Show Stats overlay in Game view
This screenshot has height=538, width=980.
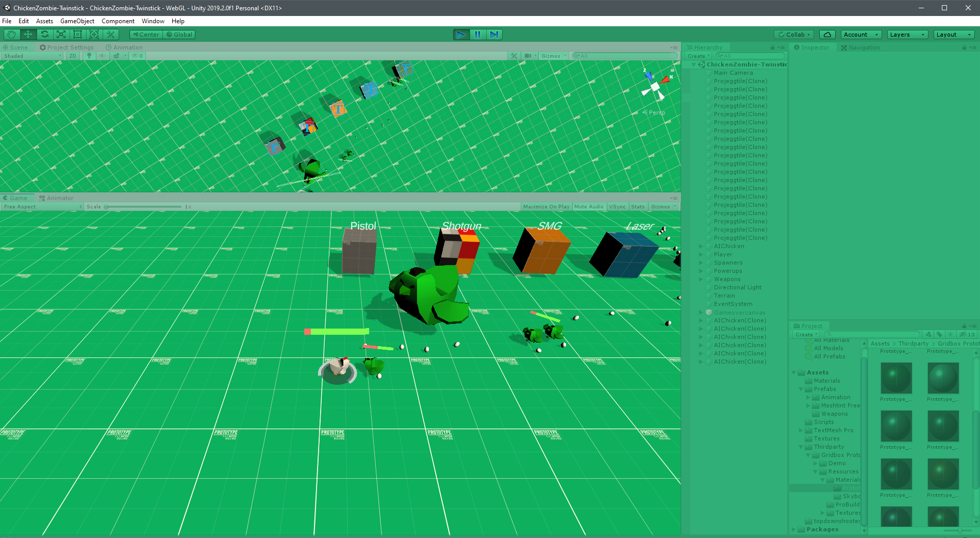coord(638,206)
